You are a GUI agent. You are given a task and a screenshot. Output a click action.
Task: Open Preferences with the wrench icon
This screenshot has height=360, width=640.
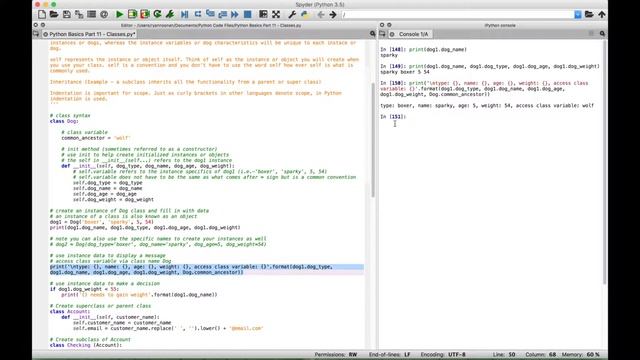[292, 14]
